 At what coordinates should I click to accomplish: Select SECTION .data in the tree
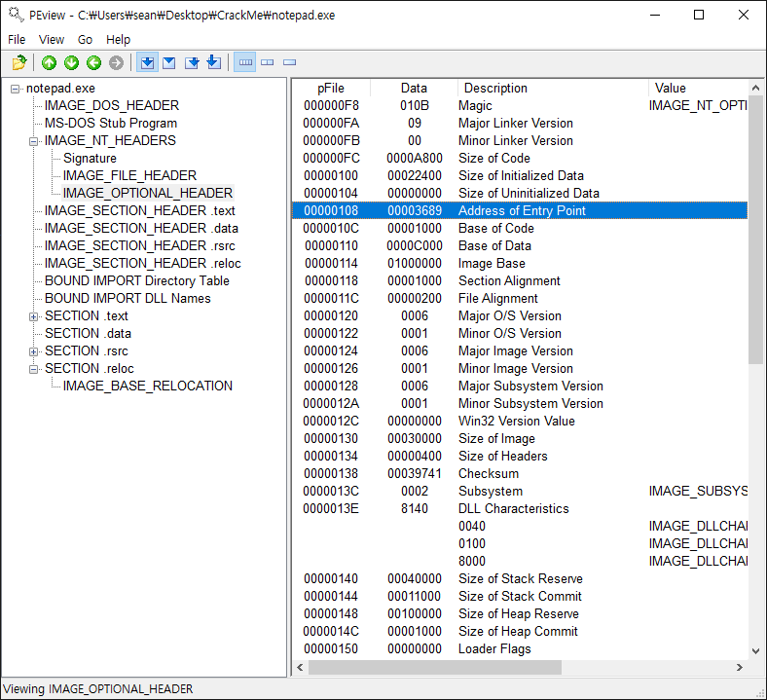pyautogui.click(x=88, y=334)
